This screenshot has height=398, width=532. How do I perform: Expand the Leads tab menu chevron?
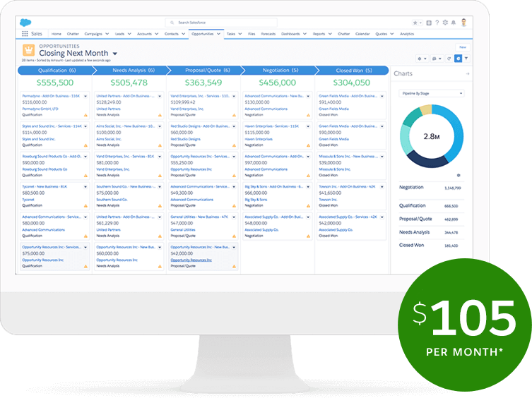[x=129, y=34]
